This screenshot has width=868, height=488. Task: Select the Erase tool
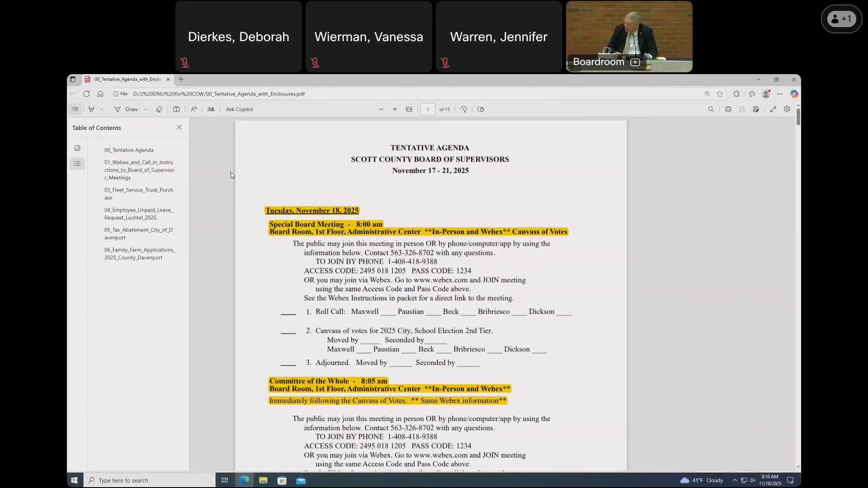(x=159, y=109)
